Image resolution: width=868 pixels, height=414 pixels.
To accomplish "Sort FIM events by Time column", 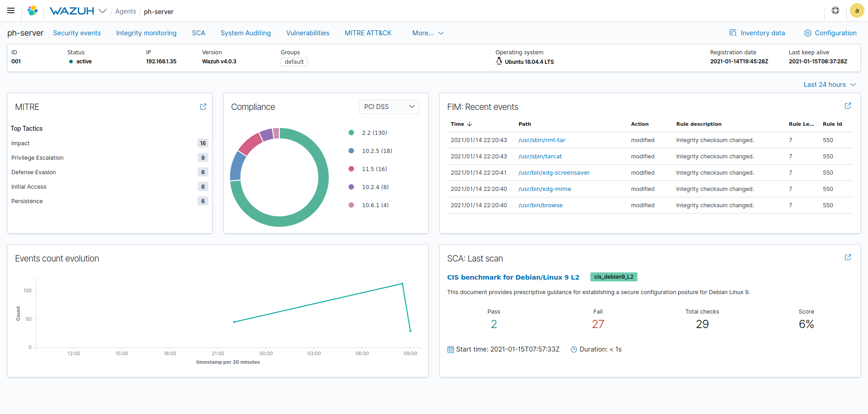I will [x=461, y=124].
